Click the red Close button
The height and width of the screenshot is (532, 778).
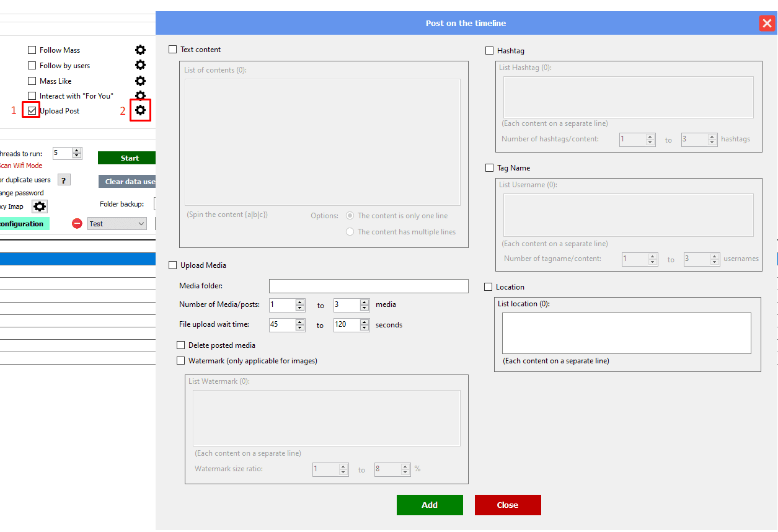508,505
